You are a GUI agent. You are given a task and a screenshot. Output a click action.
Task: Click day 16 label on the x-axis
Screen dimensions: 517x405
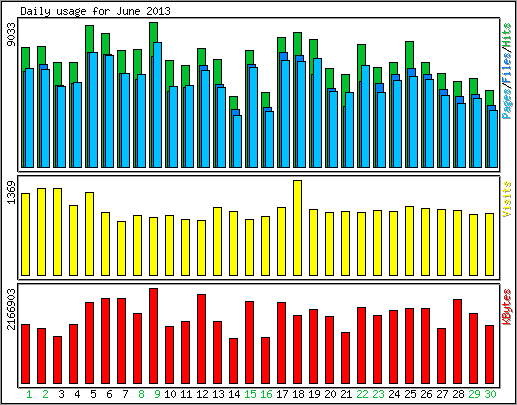click(x=266, y=394)
